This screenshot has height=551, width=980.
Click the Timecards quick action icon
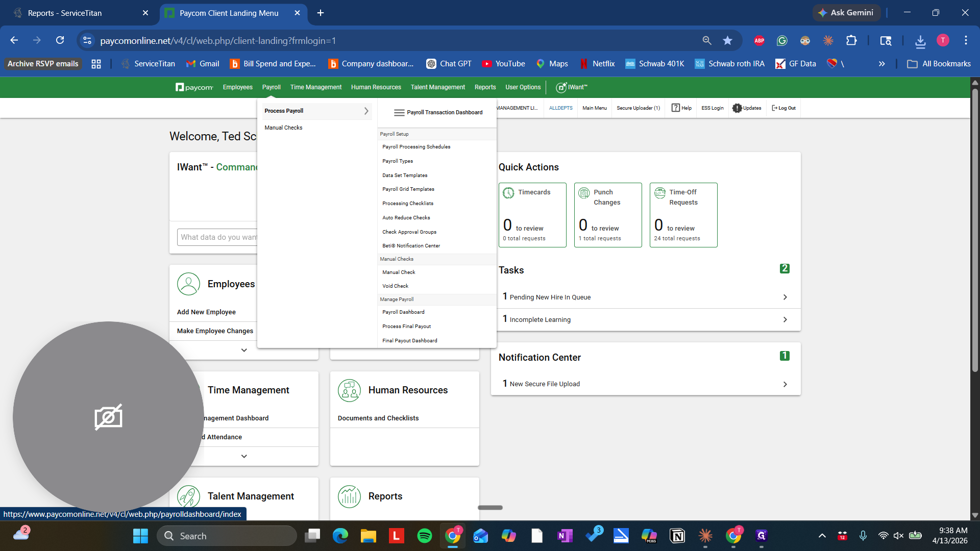tap(508, 193)
